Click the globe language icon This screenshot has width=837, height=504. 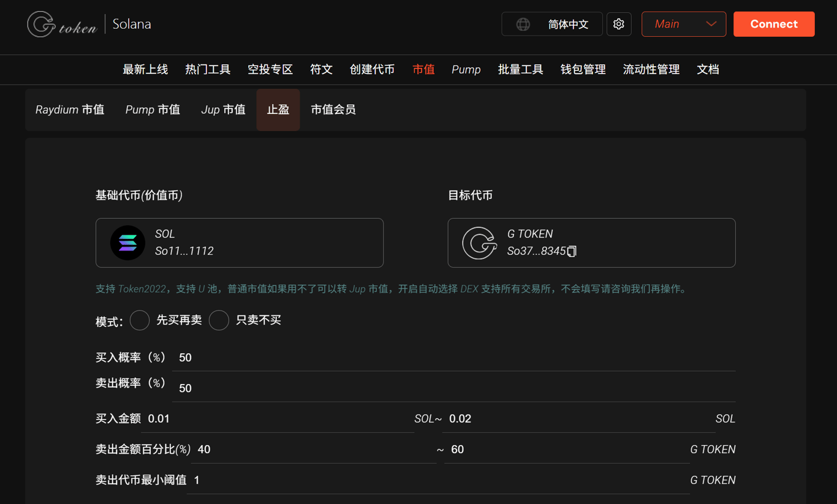(x=523, y=24)
